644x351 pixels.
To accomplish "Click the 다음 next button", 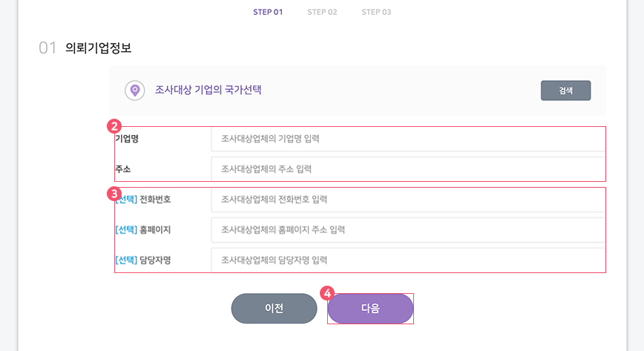I will tap(370, 308).
